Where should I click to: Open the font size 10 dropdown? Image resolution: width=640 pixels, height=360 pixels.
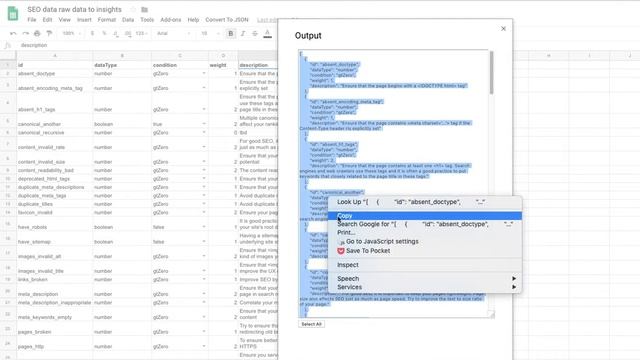[210, 33]
